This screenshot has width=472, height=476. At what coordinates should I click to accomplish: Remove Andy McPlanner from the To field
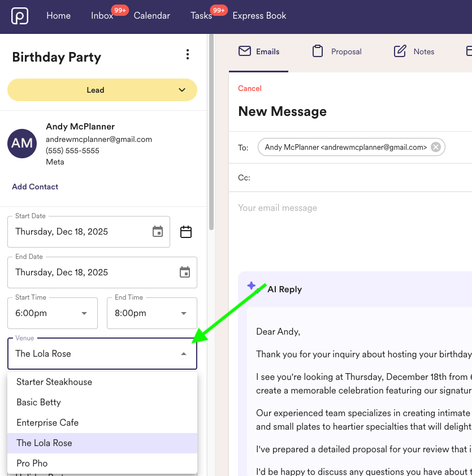pyautogui.click(x=435, y=146)
